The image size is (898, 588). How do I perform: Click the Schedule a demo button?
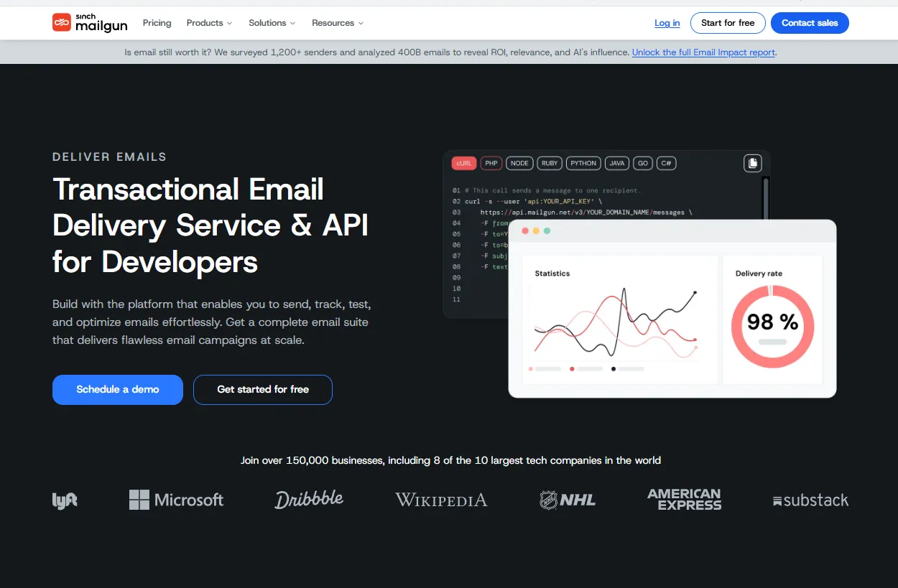tap(117, 389)
